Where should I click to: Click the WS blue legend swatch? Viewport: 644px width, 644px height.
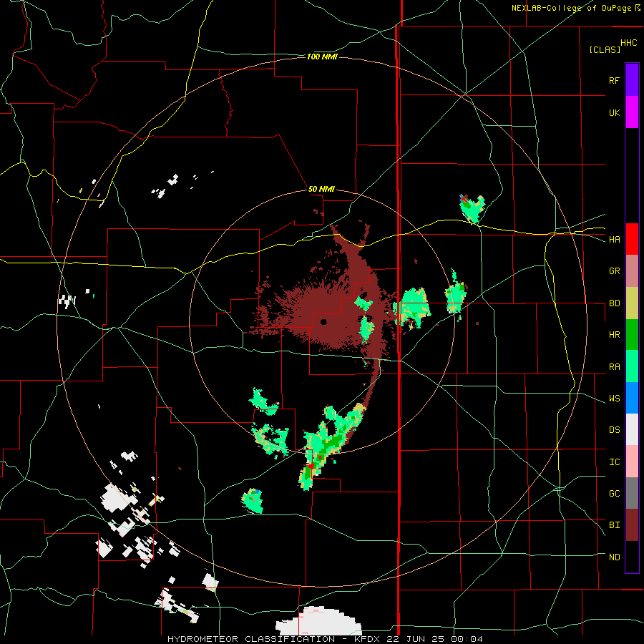pyautogui.click(x=632, y=398)
